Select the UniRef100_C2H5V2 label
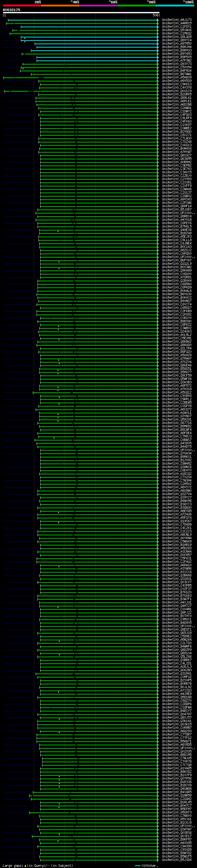This screenshot has height=868, width=197. point(176,484)
